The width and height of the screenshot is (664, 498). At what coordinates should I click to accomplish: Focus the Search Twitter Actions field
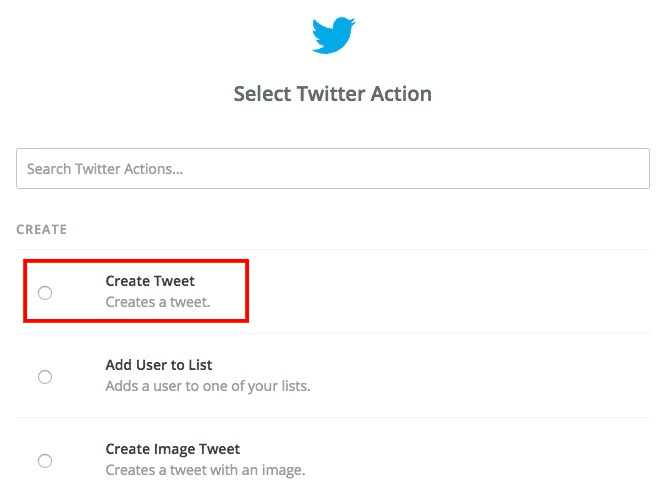(300, 169)
